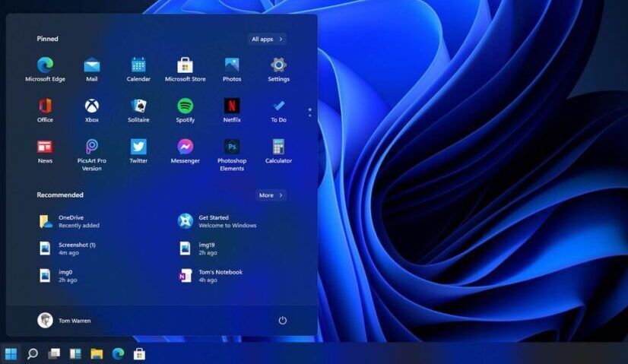The width and height of the screenshot is (628, 364).
Task: Start the Solitaire game
Action: click(138, 110)
